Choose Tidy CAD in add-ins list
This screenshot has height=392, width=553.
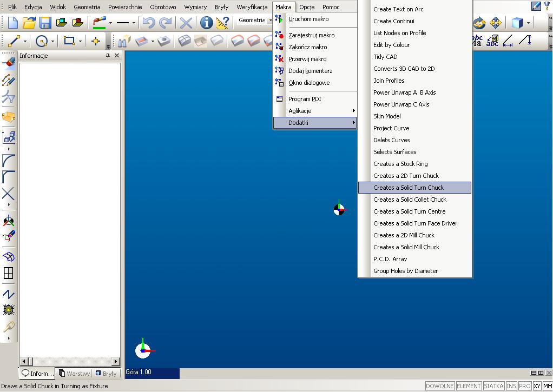point(414,57)
